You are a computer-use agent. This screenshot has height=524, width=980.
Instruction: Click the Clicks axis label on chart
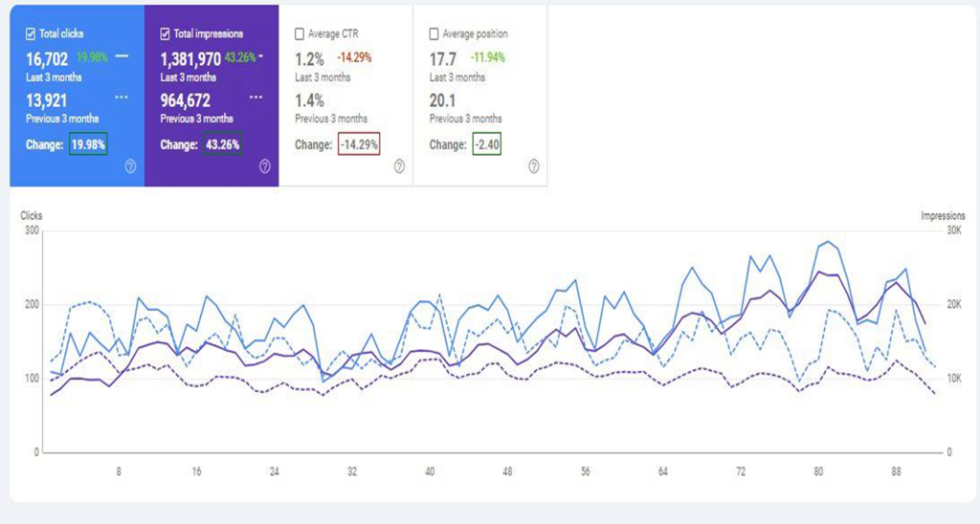pyautogui.click(x=32, y=216)
